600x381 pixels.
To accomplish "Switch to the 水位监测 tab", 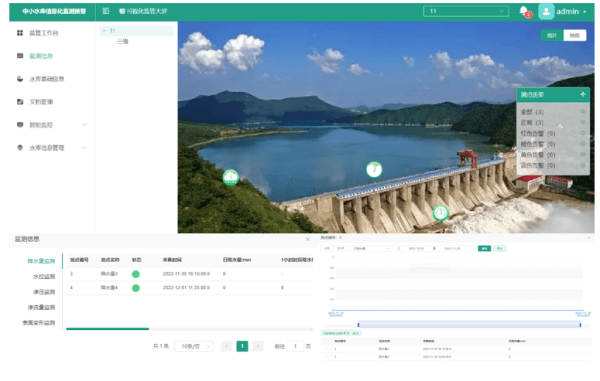I will coord(44,277).
